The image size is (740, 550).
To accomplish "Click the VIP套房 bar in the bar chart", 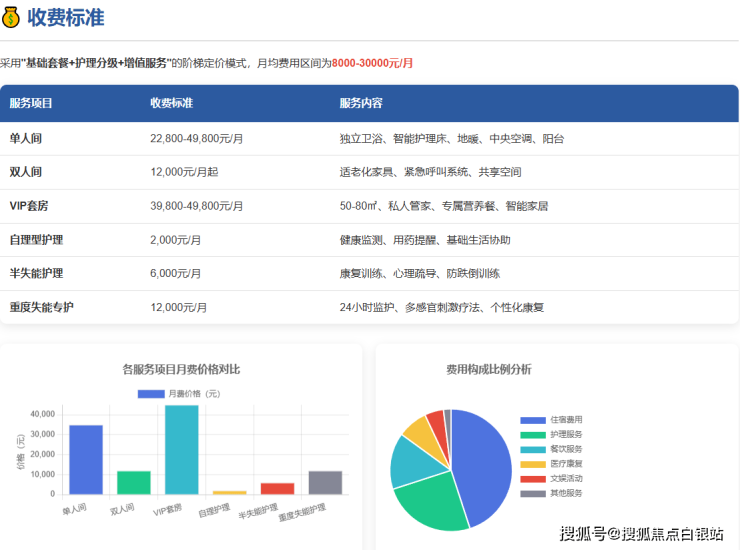I will [181, 450].
